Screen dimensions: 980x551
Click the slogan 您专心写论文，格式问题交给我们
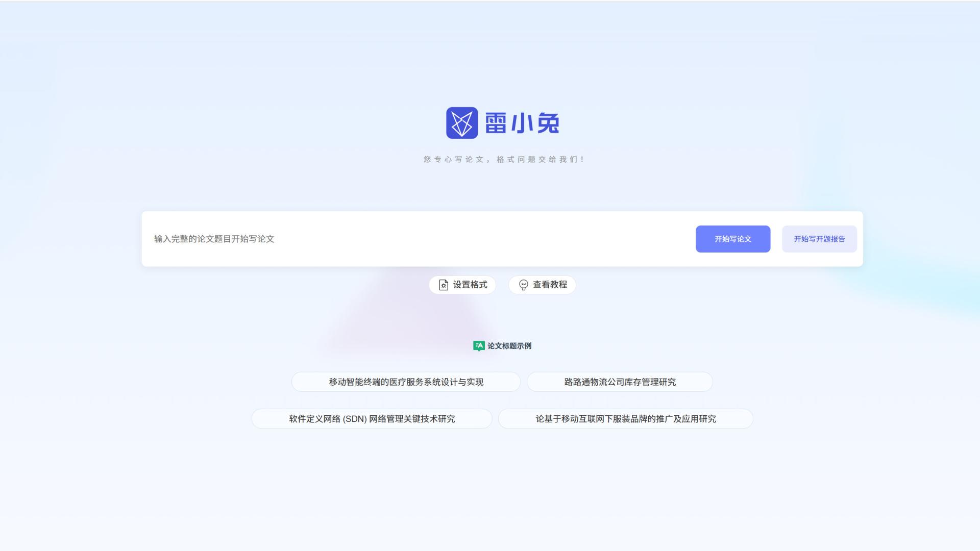(x=502, y=159)
